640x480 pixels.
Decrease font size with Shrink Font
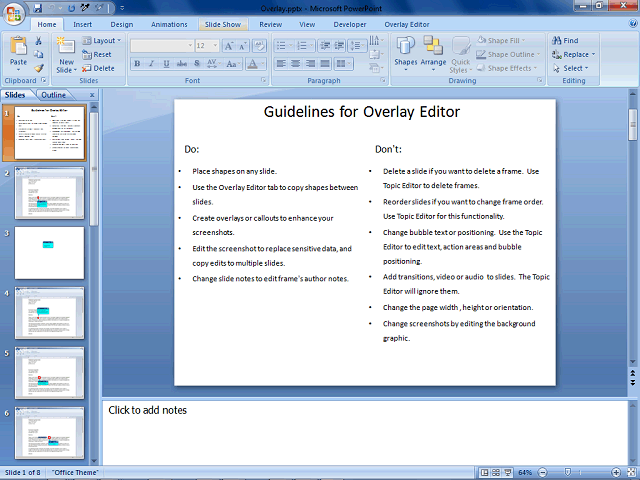click(x=242, y=46)
